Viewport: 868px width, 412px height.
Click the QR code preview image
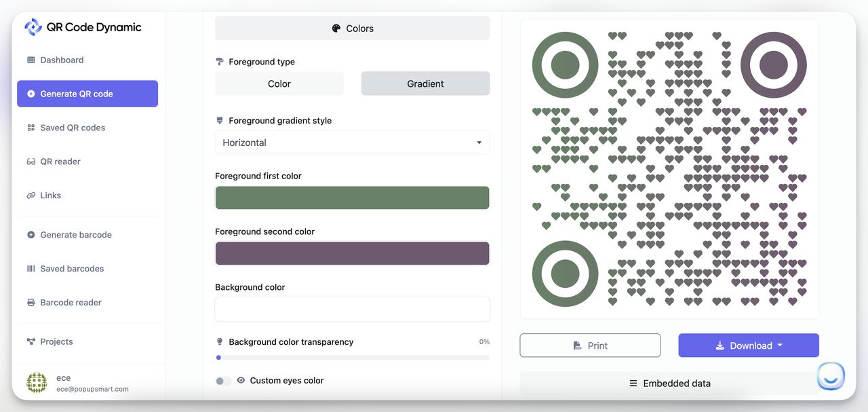[669, 169]
